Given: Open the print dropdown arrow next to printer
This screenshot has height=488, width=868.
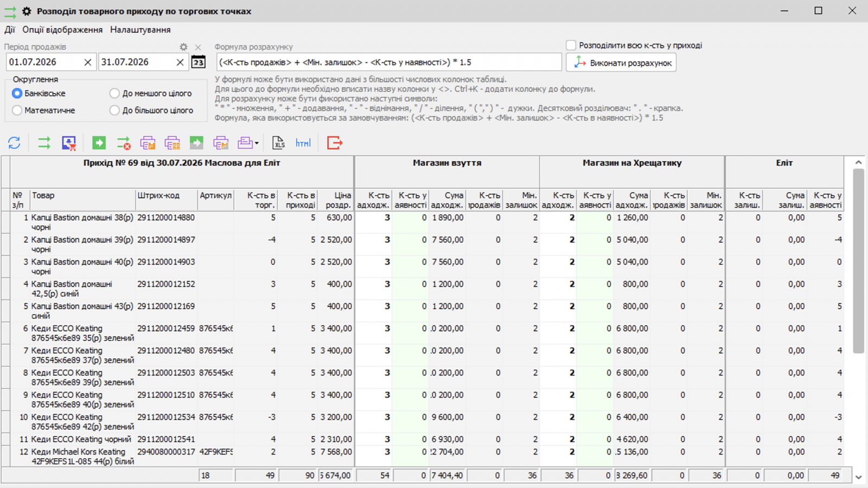Looking at the screenshot, I should point(257,143).
